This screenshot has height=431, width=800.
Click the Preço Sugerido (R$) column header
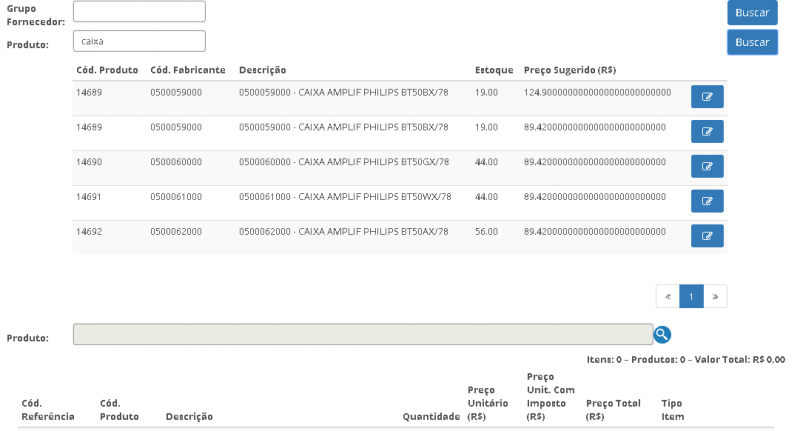[569, 70]
